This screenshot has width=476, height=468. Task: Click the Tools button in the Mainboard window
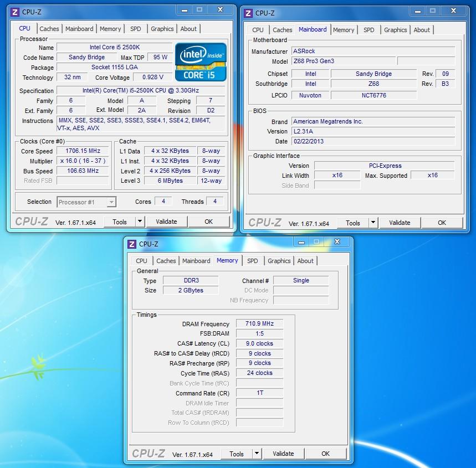tap(353, 223)
